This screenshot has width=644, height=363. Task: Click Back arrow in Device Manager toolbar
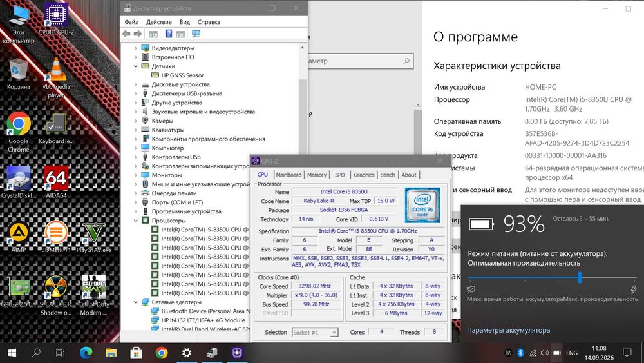coord(126,34)
